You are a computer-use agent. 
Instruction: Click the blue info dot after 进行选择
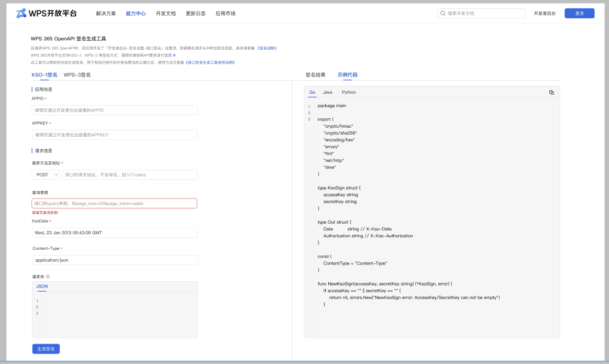[174, 55]
